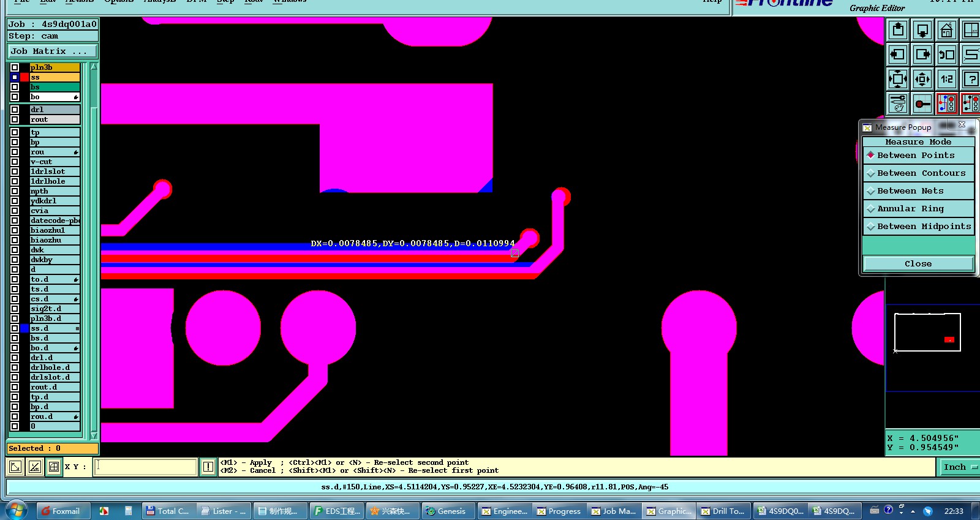The image size is (980, 520).
Task: Select Between Points measure mode
Action: click(918, 155)
